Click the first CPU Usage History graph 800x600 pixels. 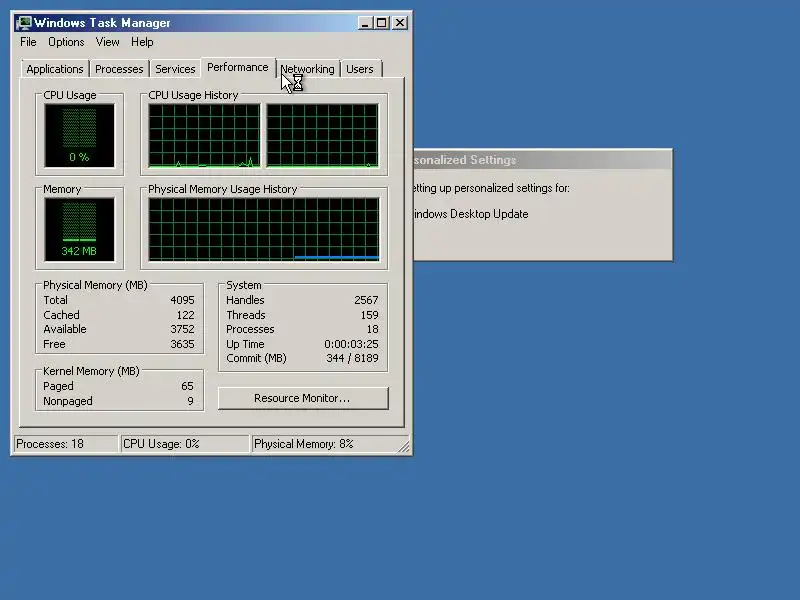[204, 136]
